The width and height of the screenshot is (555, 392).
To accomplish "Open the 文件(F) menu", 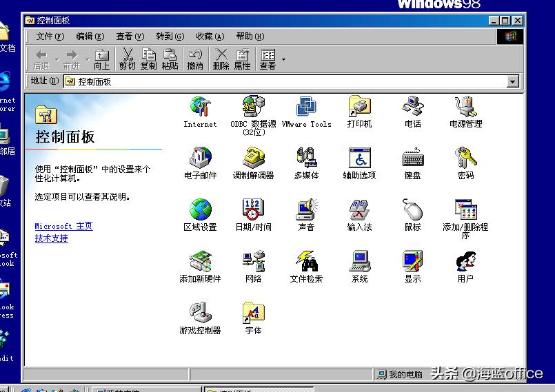I will pyautogui.click(x=50, y=37).
